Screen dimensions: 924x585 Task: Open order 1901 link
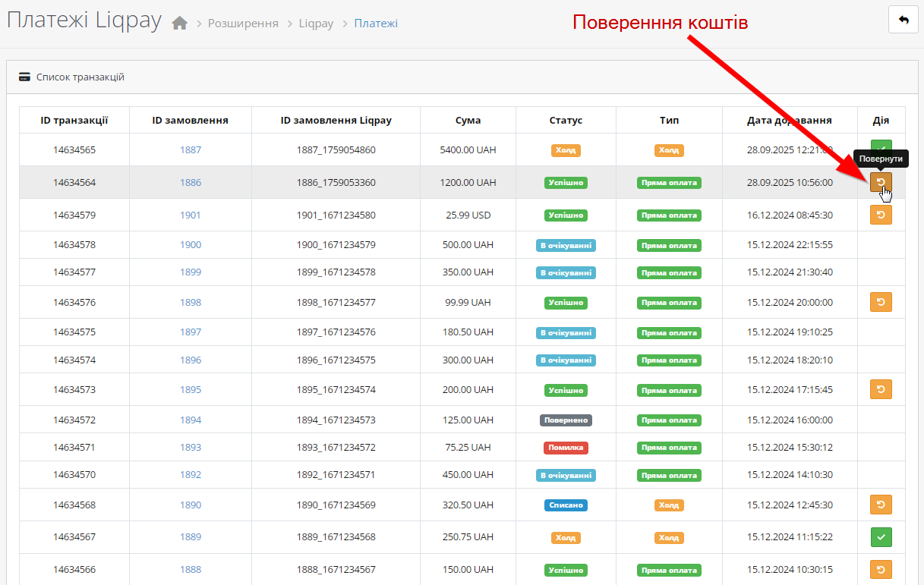click(x=191, y=215)
